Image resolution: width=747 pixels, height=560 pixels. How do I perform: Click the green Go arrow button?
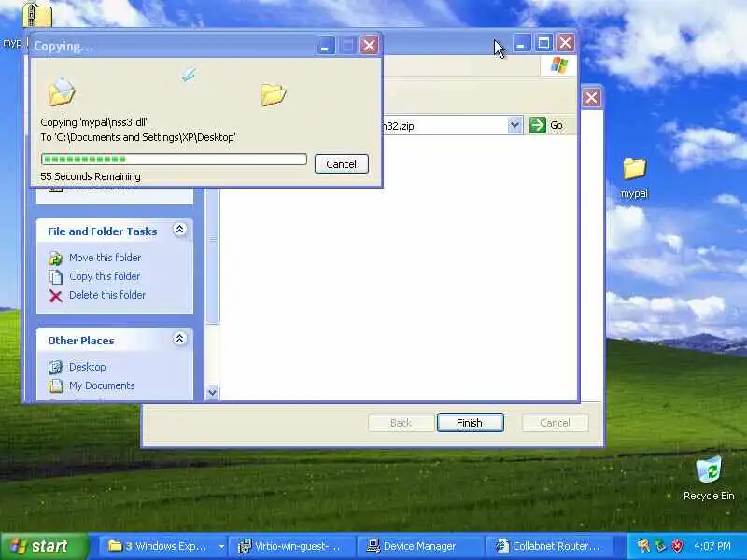pos(538,125)
